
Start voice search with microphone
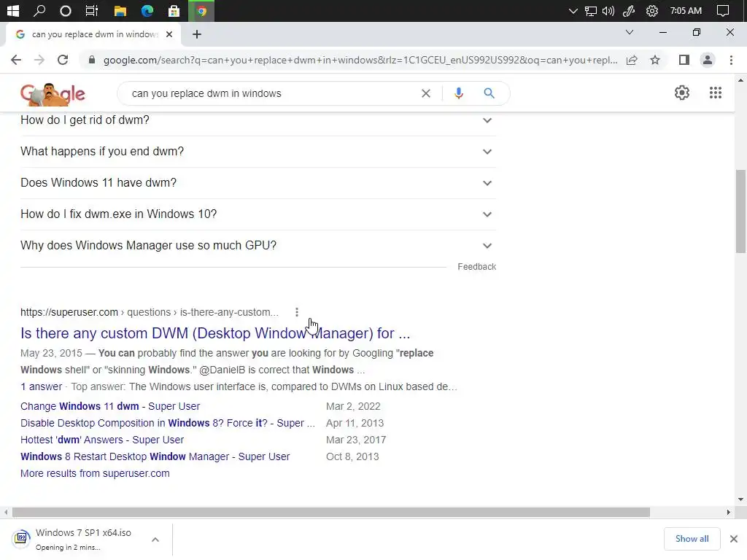(459, 93)
